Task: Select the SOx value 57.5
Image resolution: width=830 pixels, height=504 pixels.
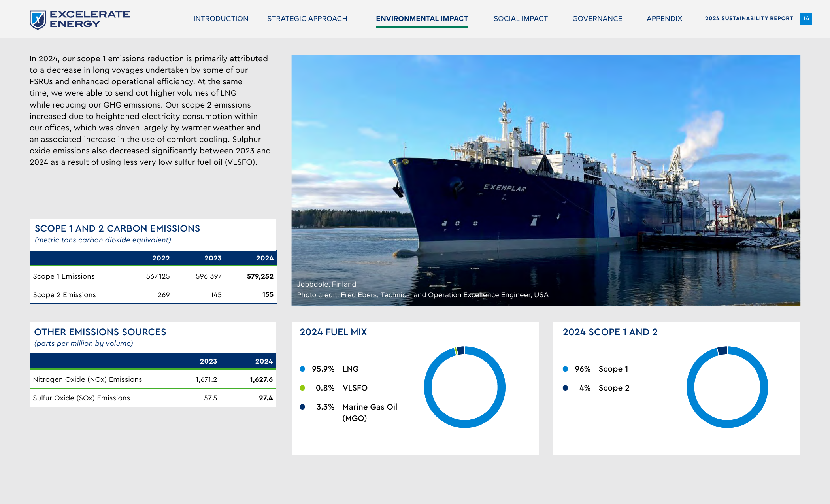Action: click(x=211, y=398)
